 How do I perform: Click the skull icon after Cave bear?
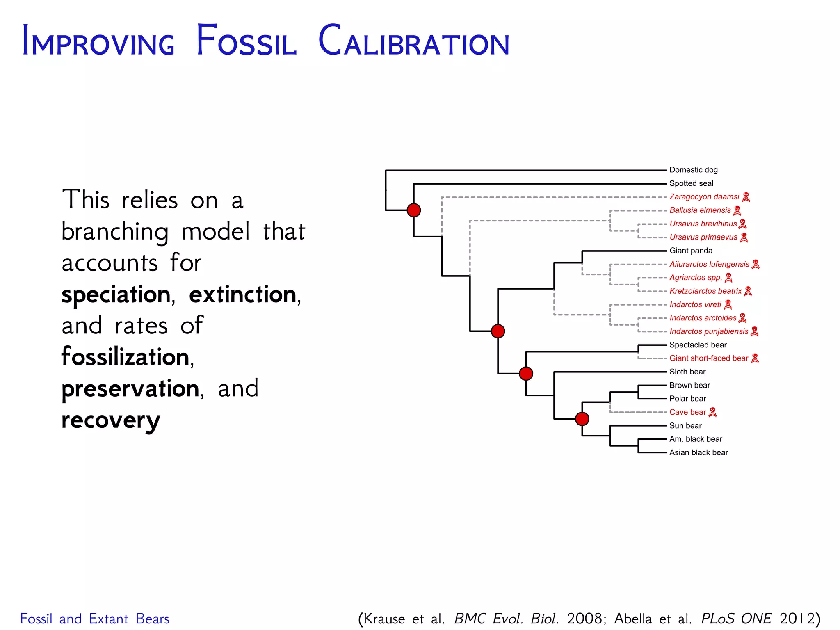click(713, 412)
